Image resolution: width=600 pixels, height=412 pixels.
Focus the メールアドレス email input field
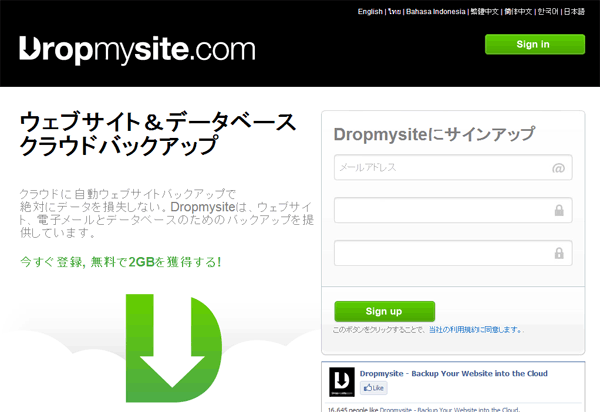(453, 168)
